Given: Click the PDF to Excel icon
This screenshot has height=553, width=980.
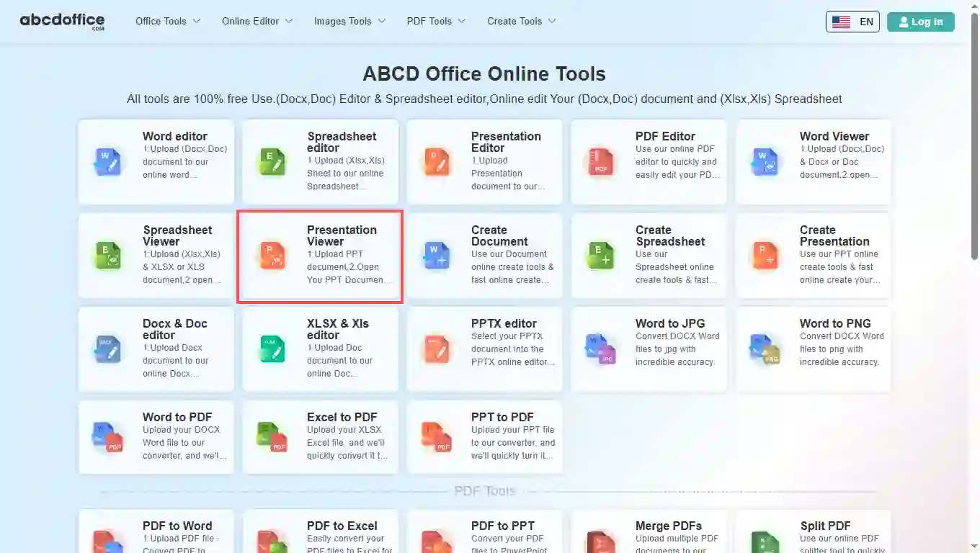Looking at the screenshot, I should 272,541.
